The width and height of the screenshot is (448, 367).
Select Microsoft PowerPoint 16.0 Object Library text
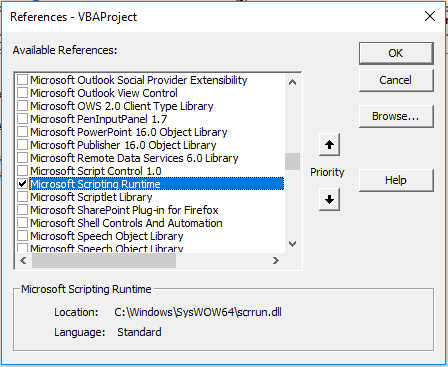click(x=129, y=132)
